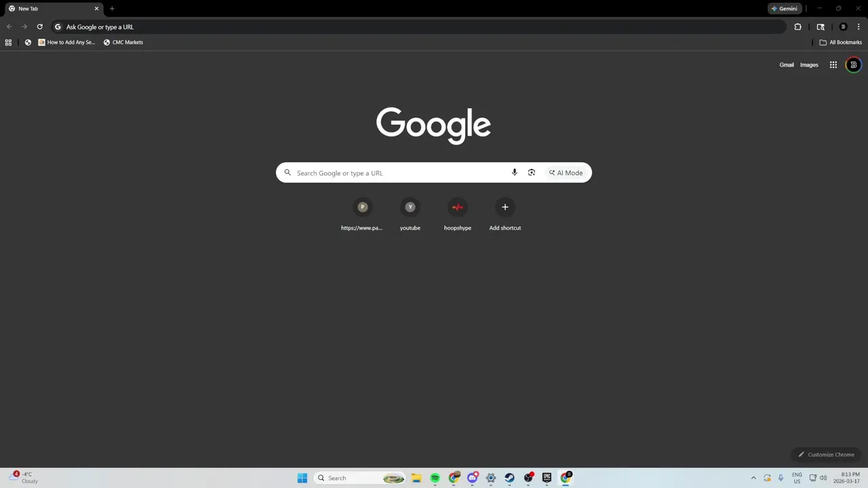Expand the All Bookmarks folder

840,42
